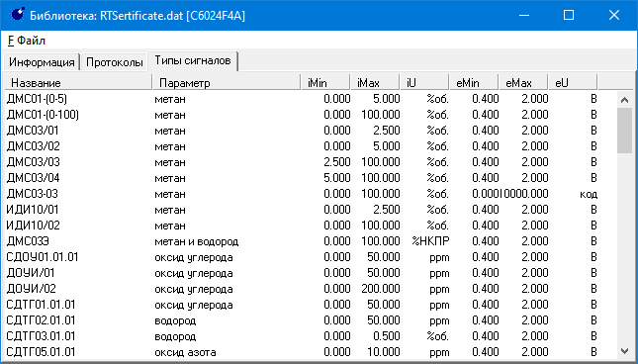Switch to the Информация tab
Image resolution: width=638 pixels, height=364 pixels.
pos(42,62)
